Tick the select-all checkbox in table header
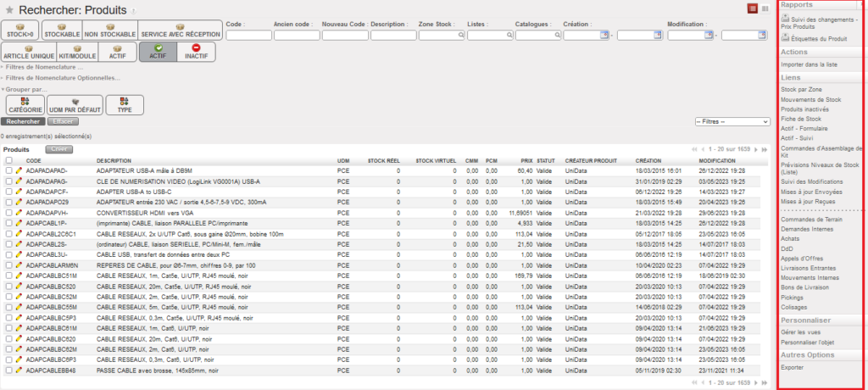The image size is (868, 390). (x=8, y=160)
